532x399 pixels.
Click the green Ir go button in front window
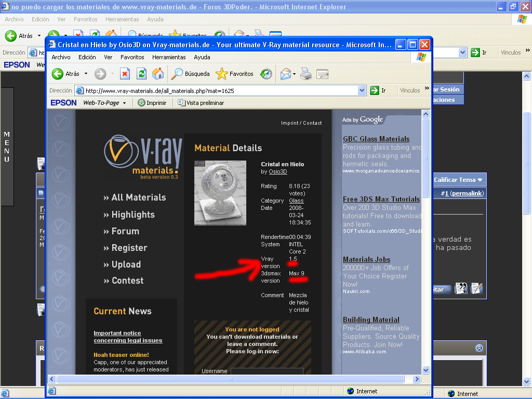click(x=378, y=90)
